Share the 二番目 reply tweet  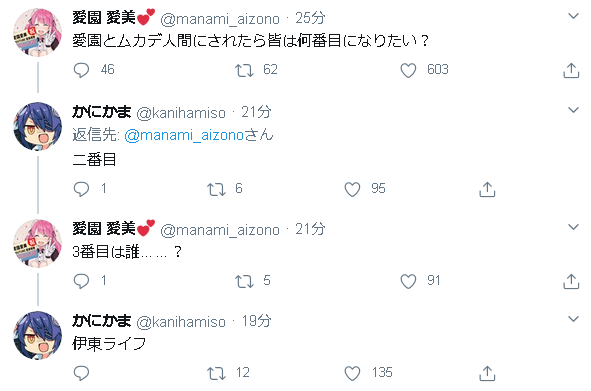(487, 189)
